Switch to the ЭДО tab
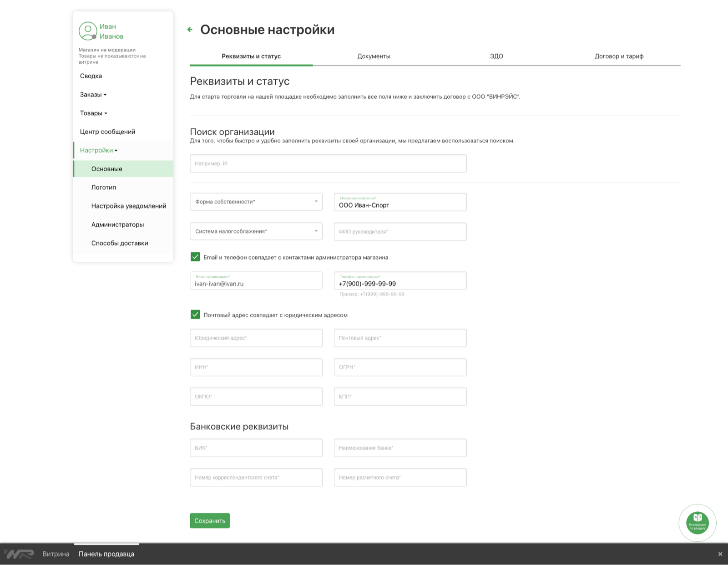The image size is (728, 565). tap(496, 56)
